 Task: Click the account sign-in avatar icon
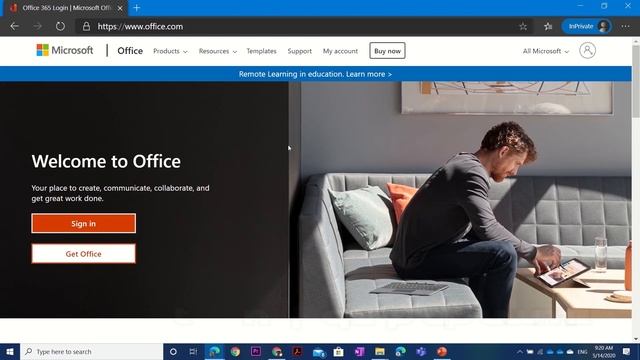[x=587, y=50]
